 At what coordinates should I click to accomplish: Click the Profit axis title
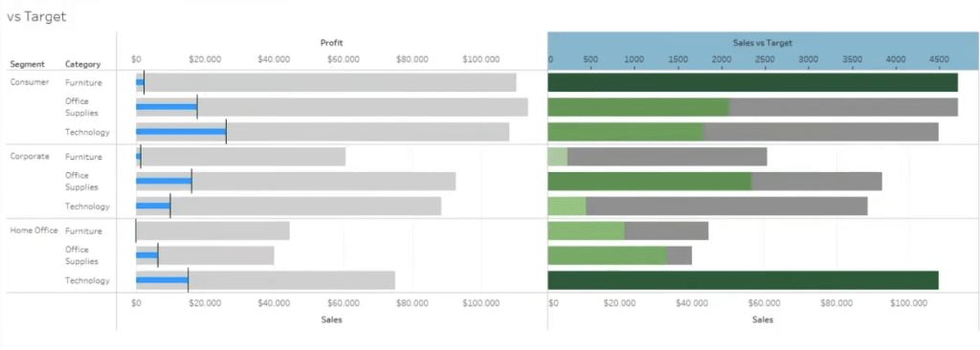[331, 43]
